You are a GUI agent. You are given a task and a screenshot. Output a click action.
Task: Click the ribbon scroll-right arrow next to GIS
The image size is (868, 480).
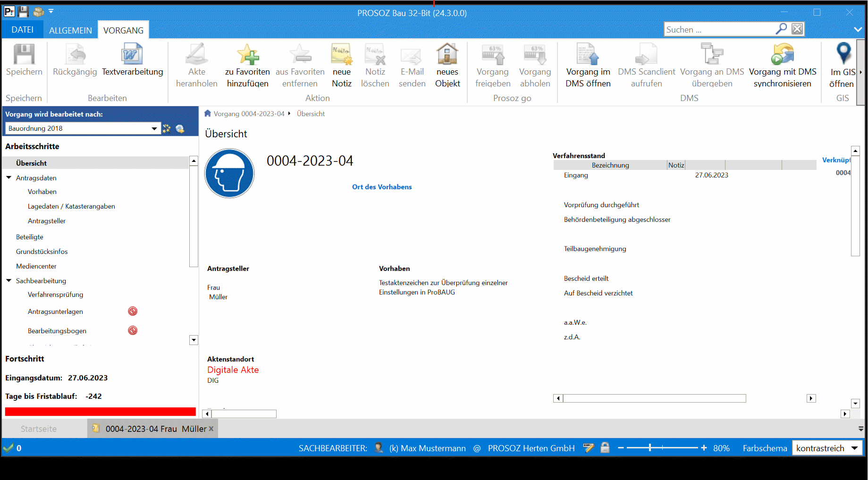click(x=860, y=72)
